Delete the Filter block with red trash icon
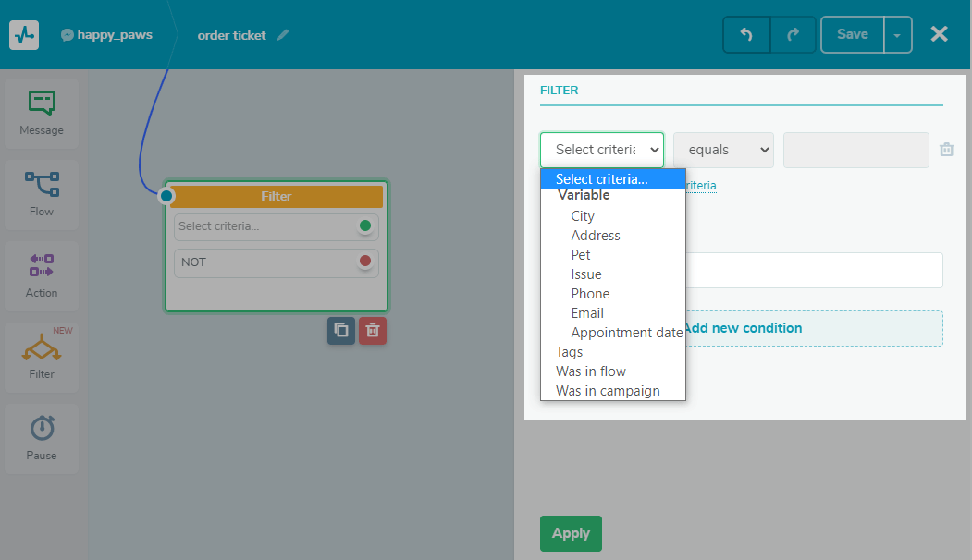 372,330
